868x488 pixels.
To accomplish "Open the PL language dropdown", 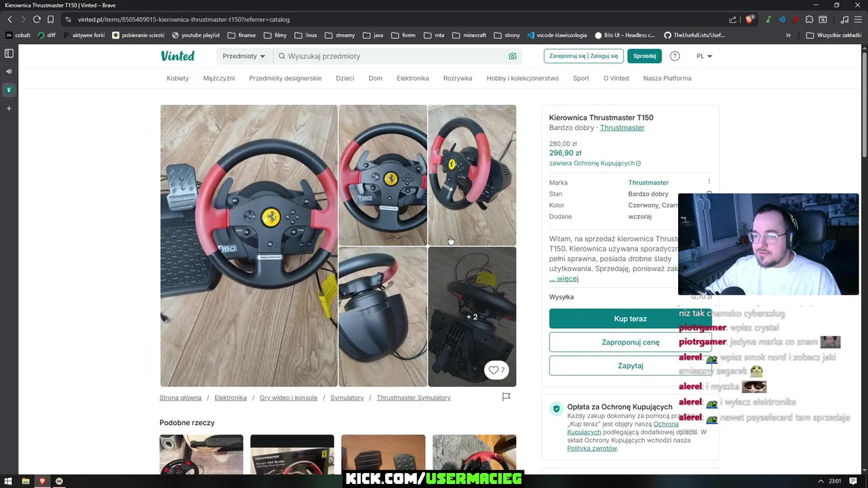I will pyautogui.click(x=705, y=56).
